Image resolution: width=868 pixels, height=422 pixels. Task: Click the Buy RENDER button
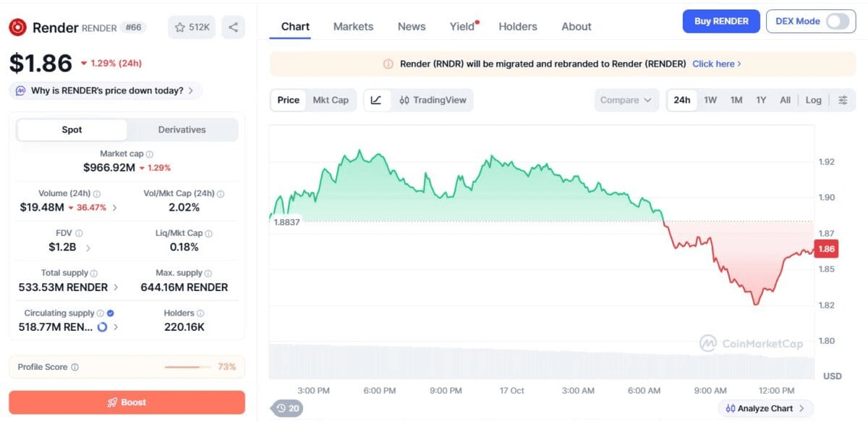(x=721, y=21)
